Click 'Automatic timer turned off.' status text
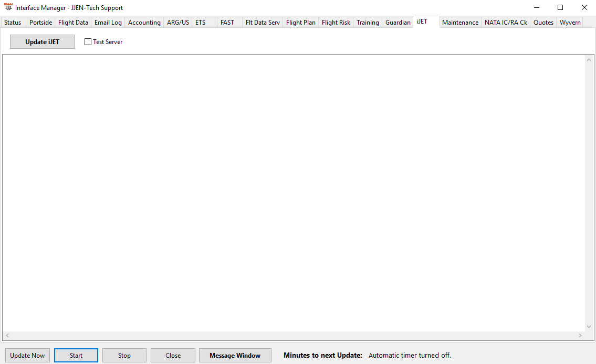This screenshot has height=364, width=596. pyautogui.click(x=410, y=355)
